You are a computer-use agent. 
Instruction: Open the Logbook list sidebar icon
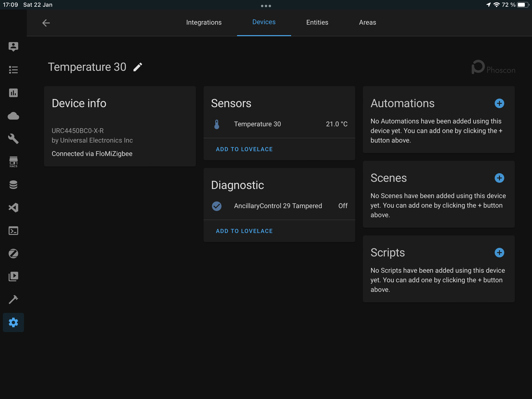tap(13, 70)
